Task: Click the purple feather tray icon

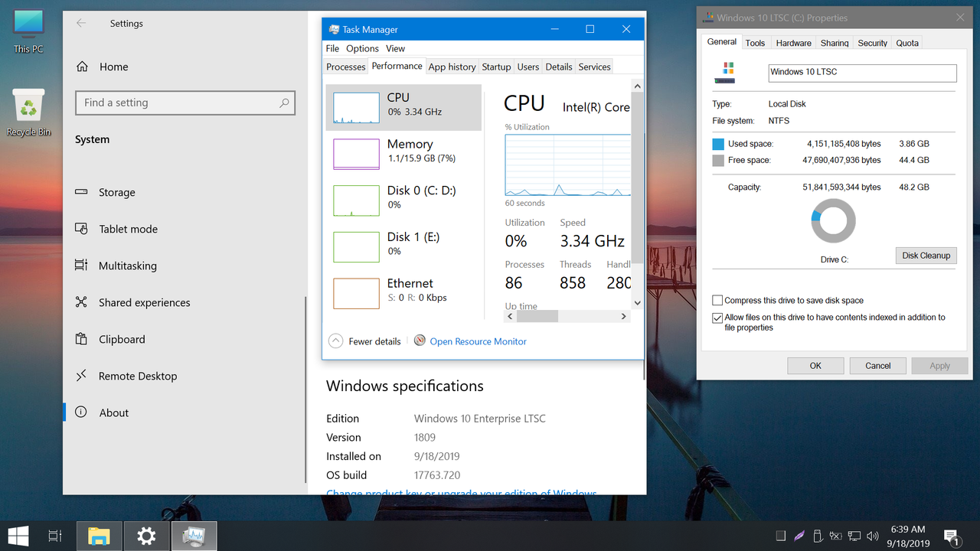Action: pos(799,536)
